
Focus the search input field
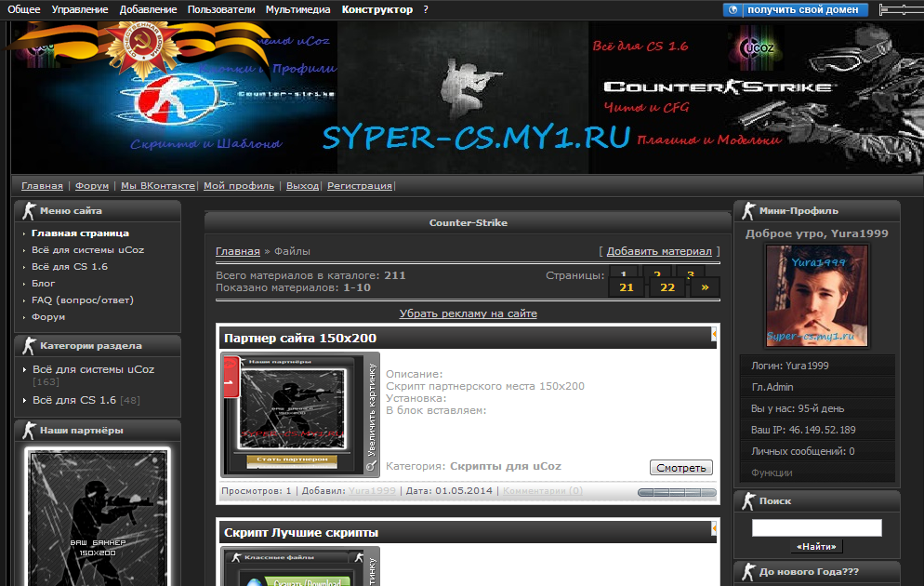click(x=817, y=527)
